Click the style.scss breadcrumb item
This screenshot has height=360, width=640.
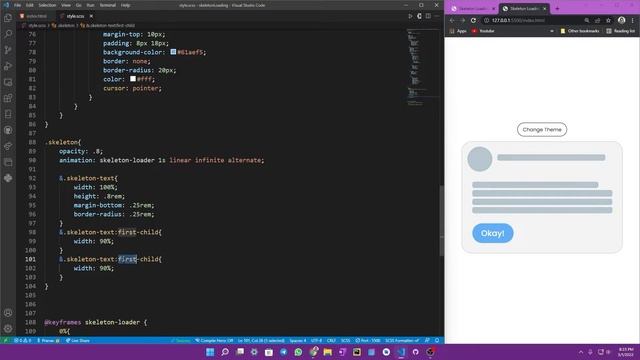[34, 25]
